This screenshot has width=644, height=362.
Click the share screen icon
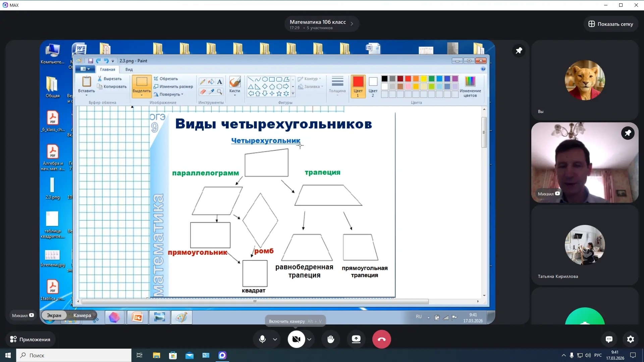(356, 339)
